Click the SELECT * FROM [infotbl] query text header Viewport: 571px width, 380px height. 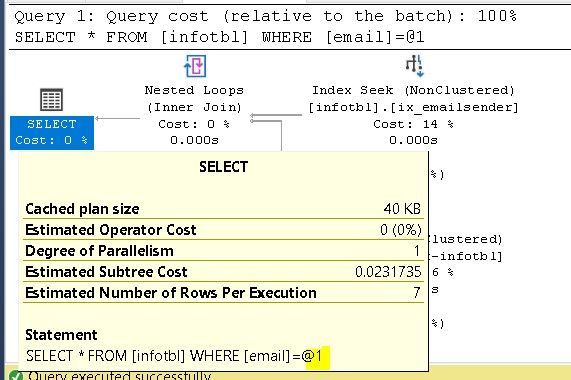tap(219, 37)
